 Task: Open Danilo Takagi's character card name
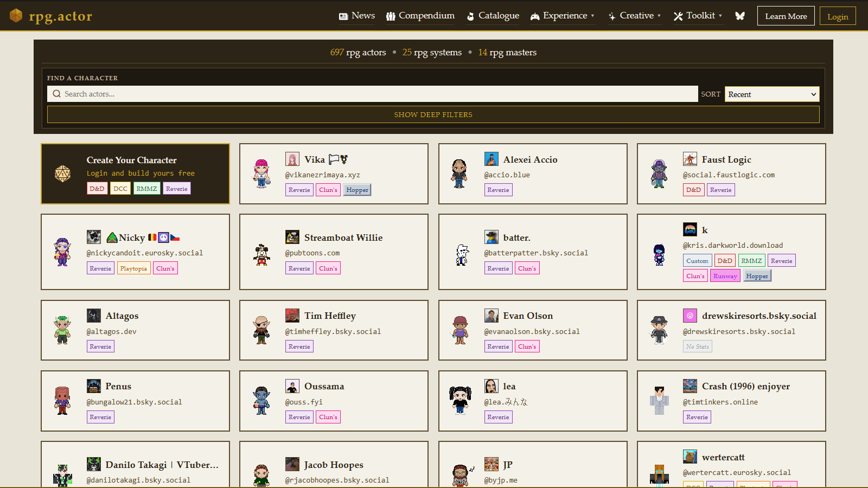(162, 465)
